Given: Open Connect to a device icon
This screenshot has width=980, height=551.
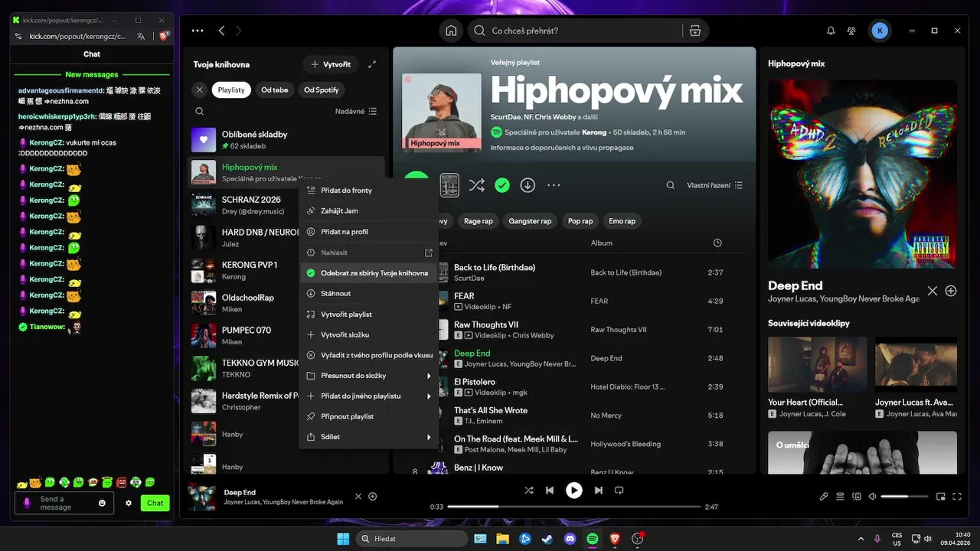Looking at the screenshot, I should [x=856, y=497].
